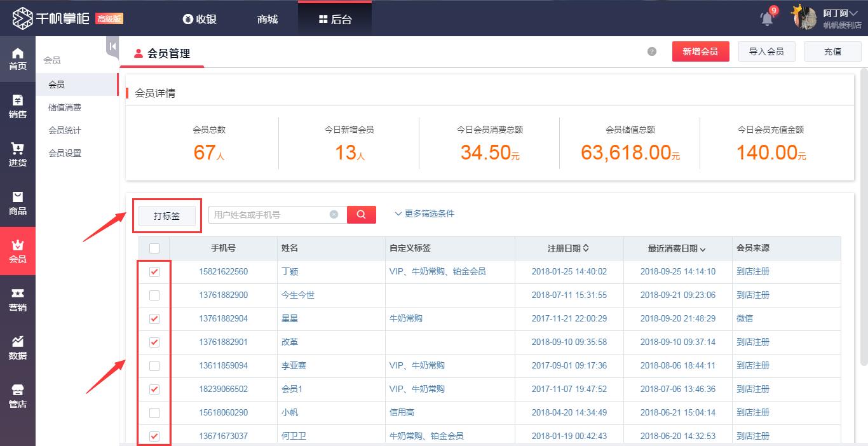
Task: Switch to the 商城 mall tab
Action: tap(268, 19)
